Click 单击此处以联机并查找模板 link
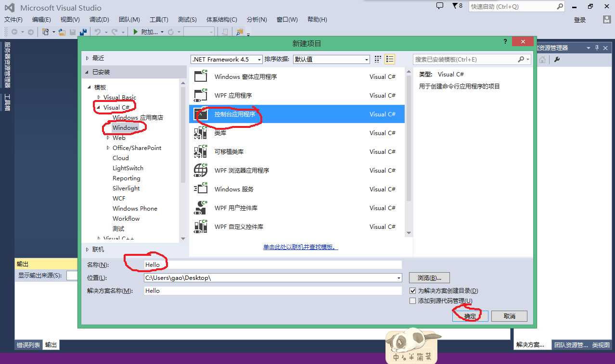The width and height of the screenshot is (615, 364). [x=300, y=247]
